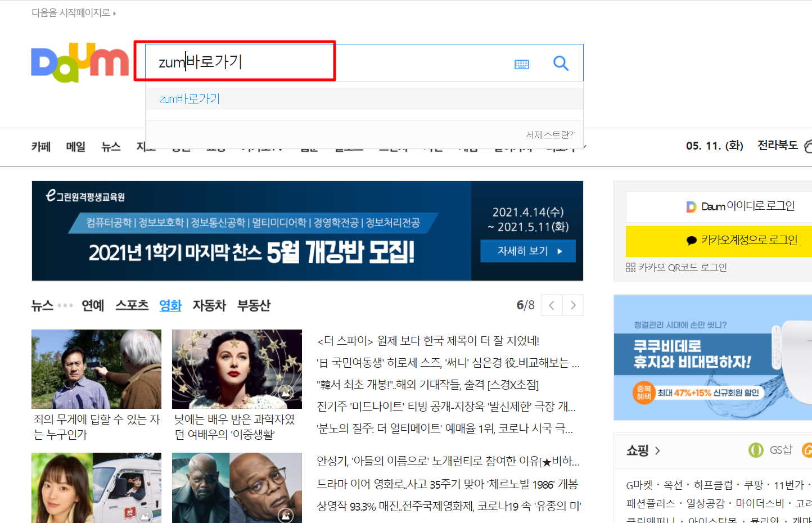
Task: Click the 전라북도 weather region
Action: (x=778, y=145)
